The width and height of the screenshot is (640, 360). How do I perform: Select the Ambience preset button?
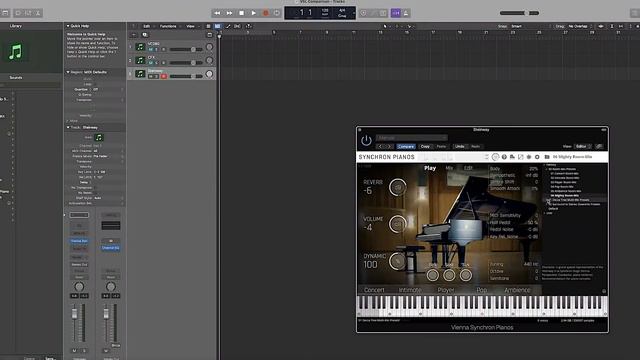(x=517, y=290)
